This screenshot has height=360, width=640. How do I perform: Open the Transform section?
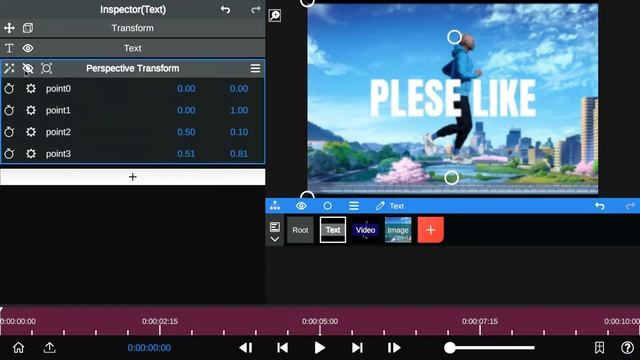point(133,28)
